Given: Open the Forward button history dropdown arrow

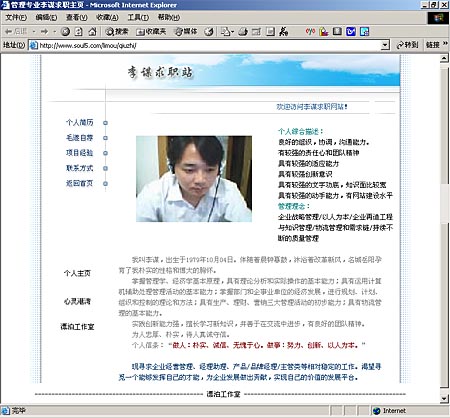Looking at the screenshot, I should tap(54, 32).
